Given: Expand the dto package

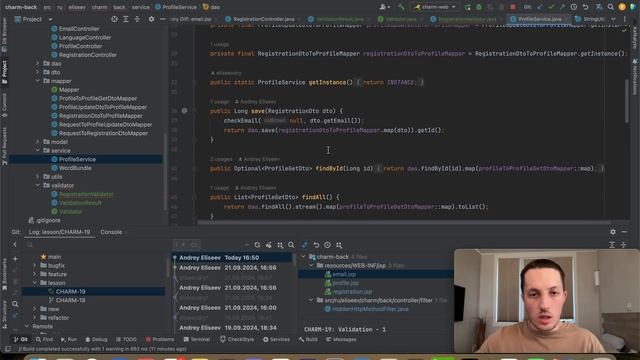Looking at the screenshot, I should click(x=38, y=72).
